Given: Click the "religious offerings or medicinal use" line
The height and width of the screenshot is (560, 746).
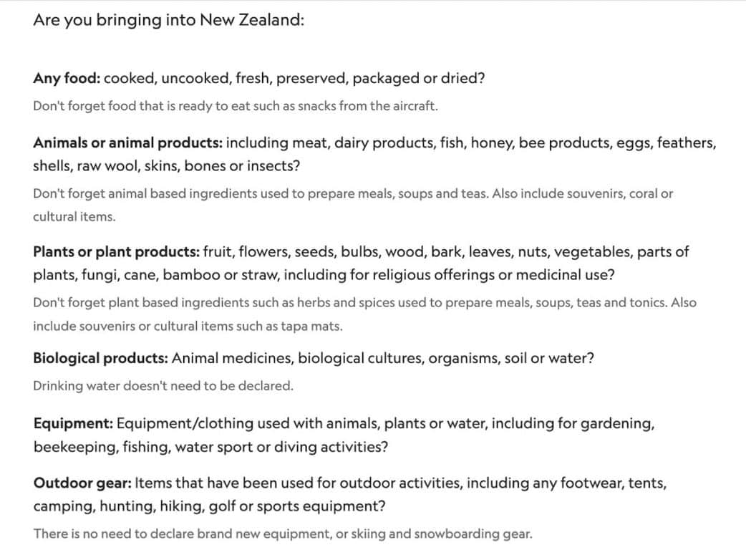Looking at the screenshot, I should pos(324,275).
